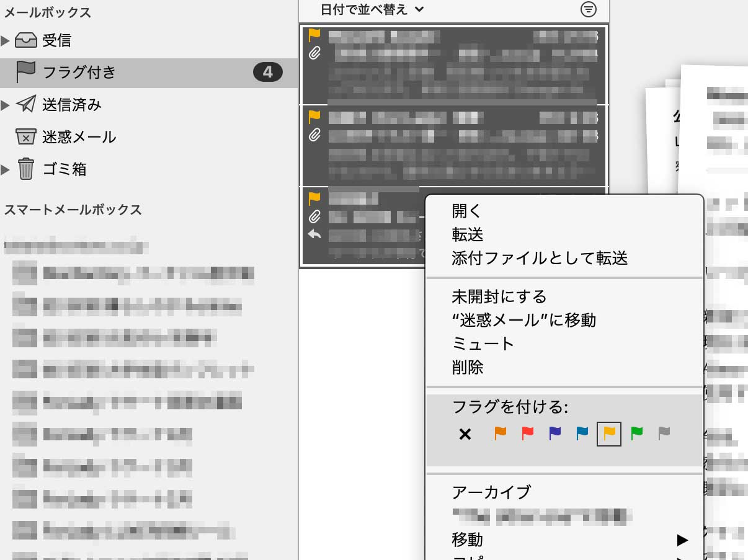Screen dimensions: 748x560
Task: Expand the 送信済み mailbox triangle
Action: tap(6, 105)
